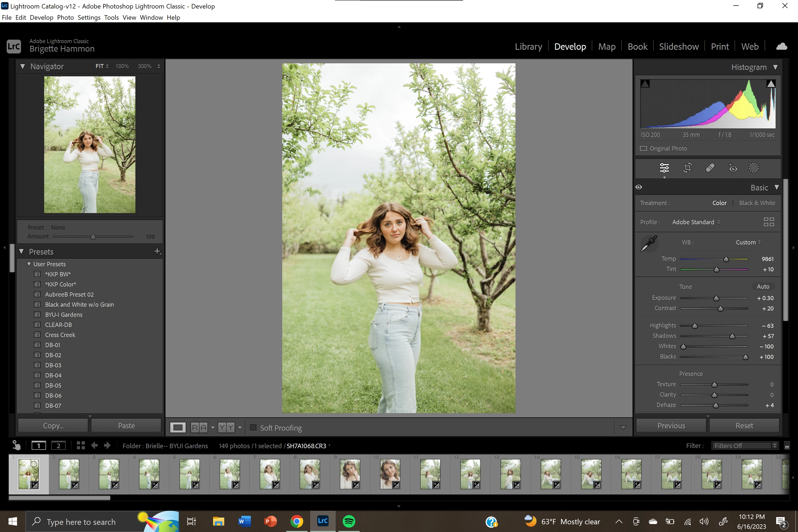Collapse the User Presets folder
This screenshot has width=798, height=532.
tap(29, 264)
